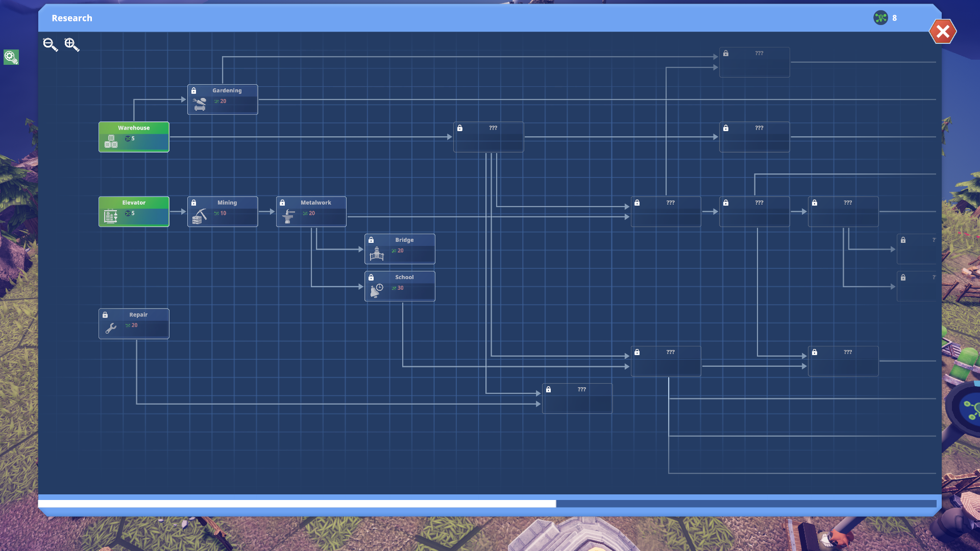Click the green search icon at left edge
The image size is (980, 551).
[11, 57]
